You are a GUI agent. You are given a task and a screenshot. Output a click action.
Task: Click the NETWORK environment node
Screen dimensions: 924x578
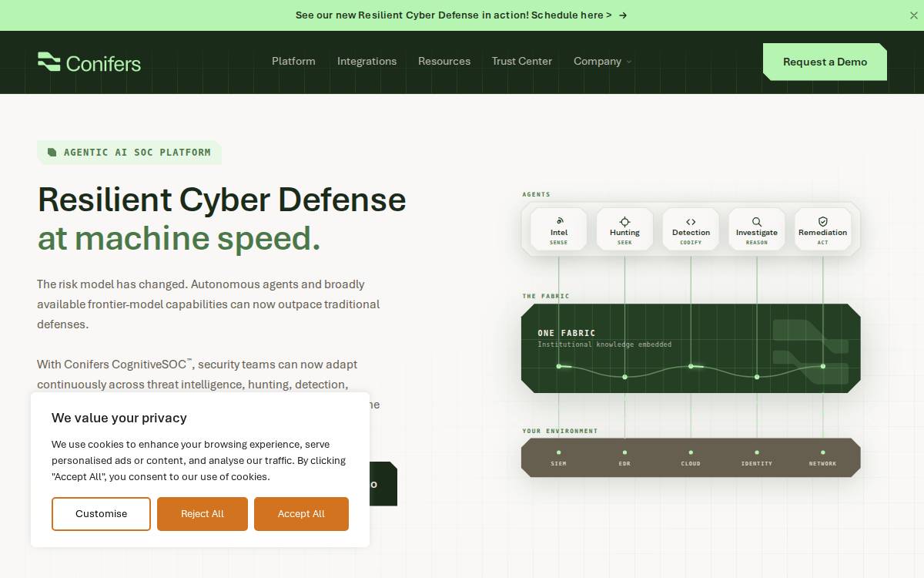[x=822, y=458]
